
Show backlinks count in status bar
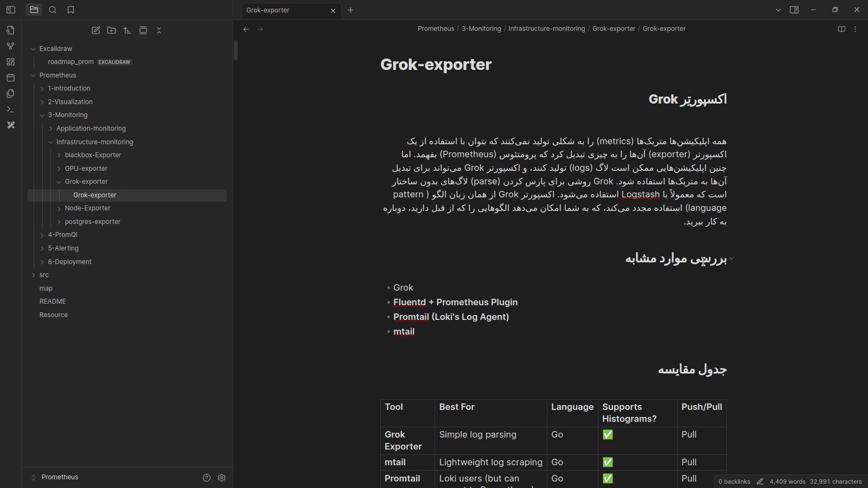point(734,481)
